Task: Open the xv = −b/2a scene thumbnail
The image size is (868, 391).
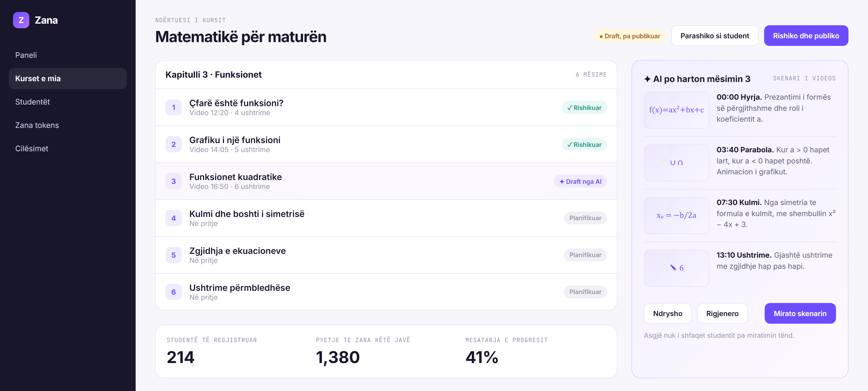Action: pyautogui.click(x=676, y=215)
